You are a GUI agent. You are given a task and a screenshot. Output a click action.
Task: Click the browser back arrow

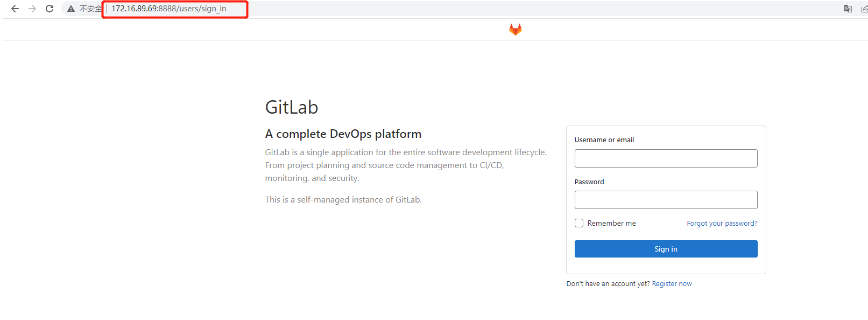[15, 9]
